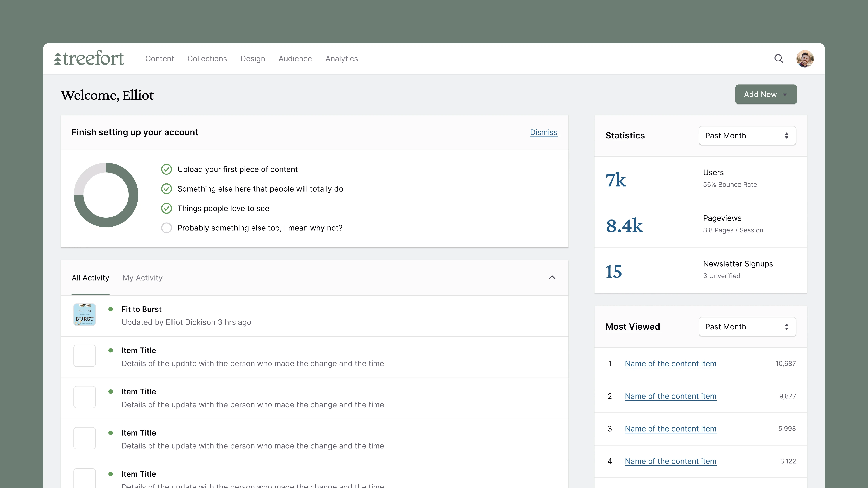Click the Most Viewed panel heading

click(632, 327)
